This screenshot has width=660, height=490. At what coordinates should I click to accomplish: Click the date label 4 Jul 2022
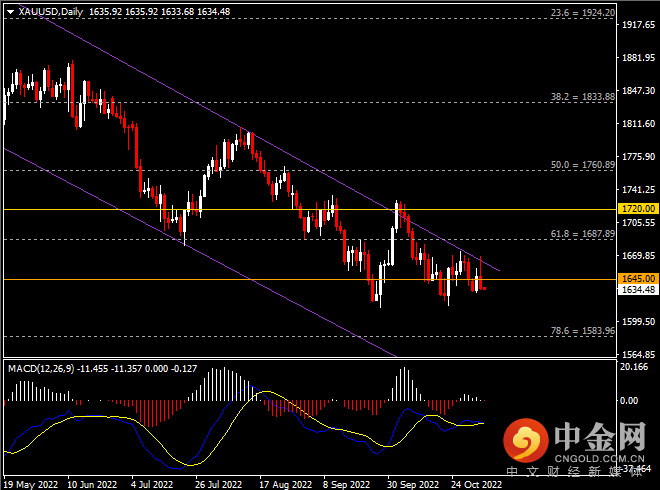coord(152,485)
